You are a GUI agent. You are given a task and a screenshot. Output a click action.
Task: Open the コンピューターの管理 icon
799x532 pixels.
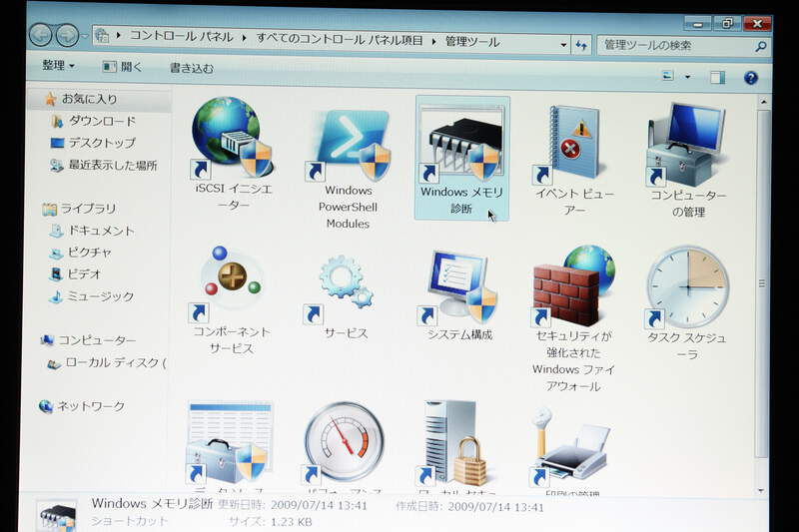(686, 145)
